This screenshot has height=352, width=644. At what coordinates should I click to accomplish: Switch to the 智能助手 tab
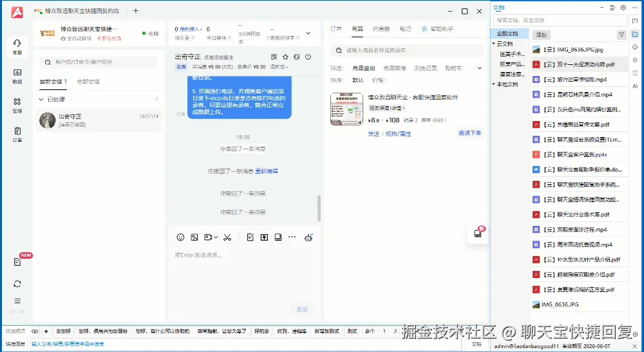(x=437, y=29)
